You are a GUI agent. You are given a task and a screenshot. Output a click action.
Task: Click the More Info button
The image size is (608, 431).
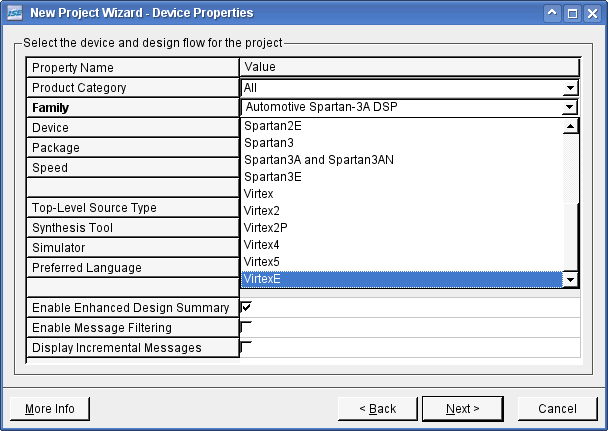[x=49, y=409]
